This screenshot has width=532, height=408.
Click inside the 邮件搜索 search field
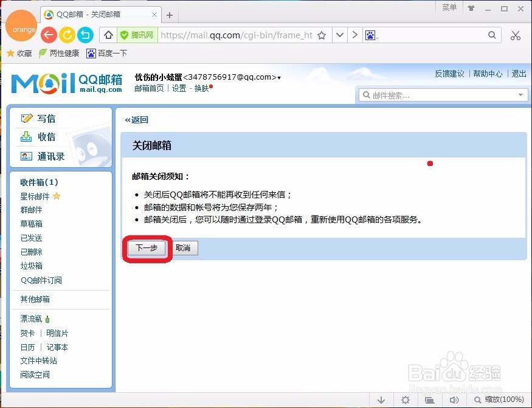tap(438, 95)
